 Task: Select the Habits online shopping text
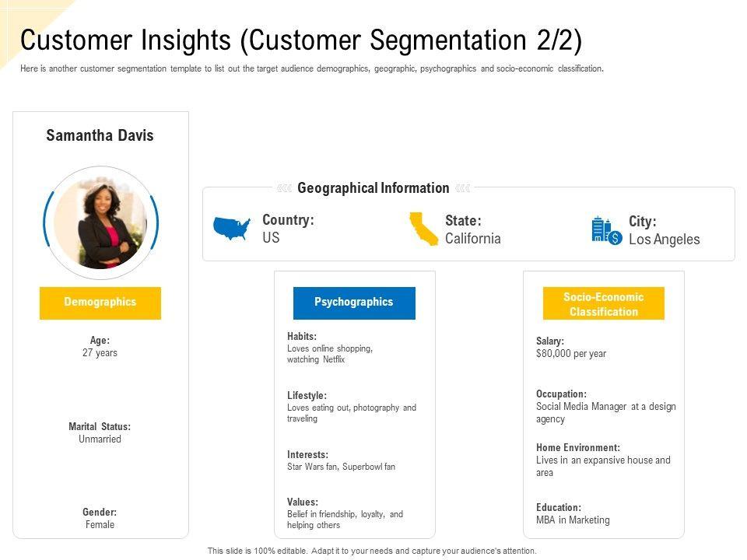click(x=330, y=348)
